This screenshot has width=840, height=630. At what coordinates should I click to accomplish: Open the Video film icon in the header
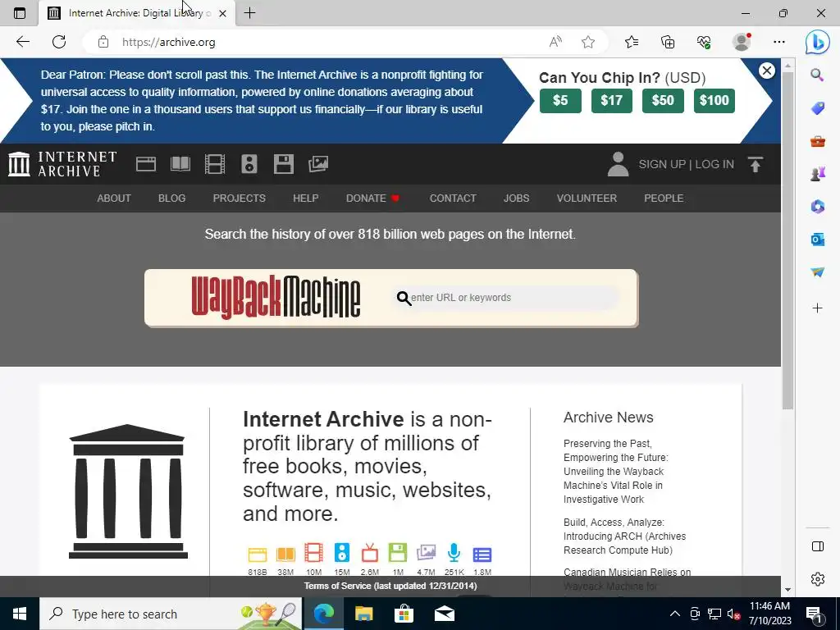click(x=215, y=164)
